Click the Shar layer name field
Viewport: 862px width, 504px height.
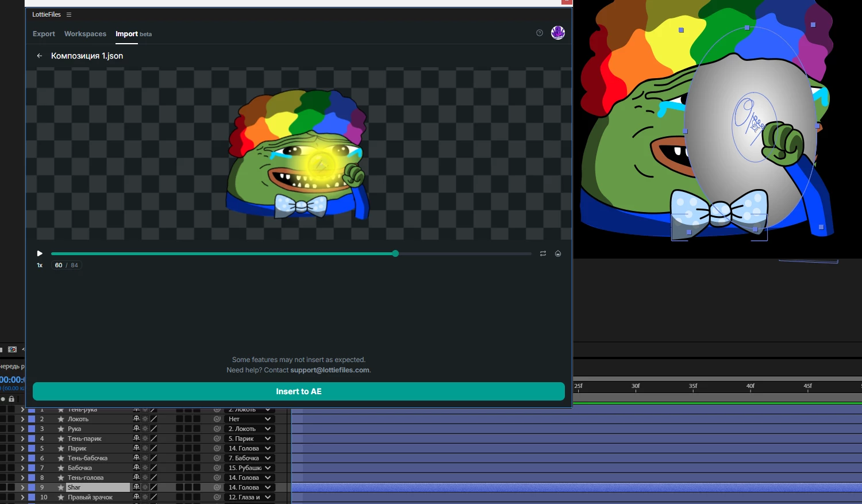click(98, 487)
